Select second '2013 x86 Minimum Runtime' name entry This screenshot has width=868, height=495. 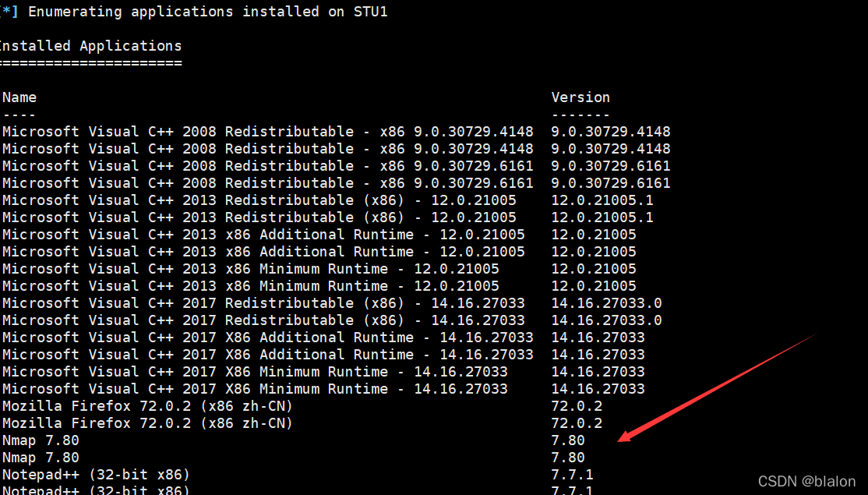tap(251, 286)
